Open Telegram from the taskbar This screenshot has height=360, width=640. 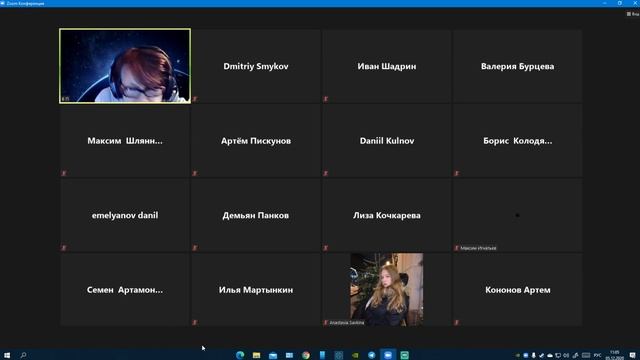(371, 355)
